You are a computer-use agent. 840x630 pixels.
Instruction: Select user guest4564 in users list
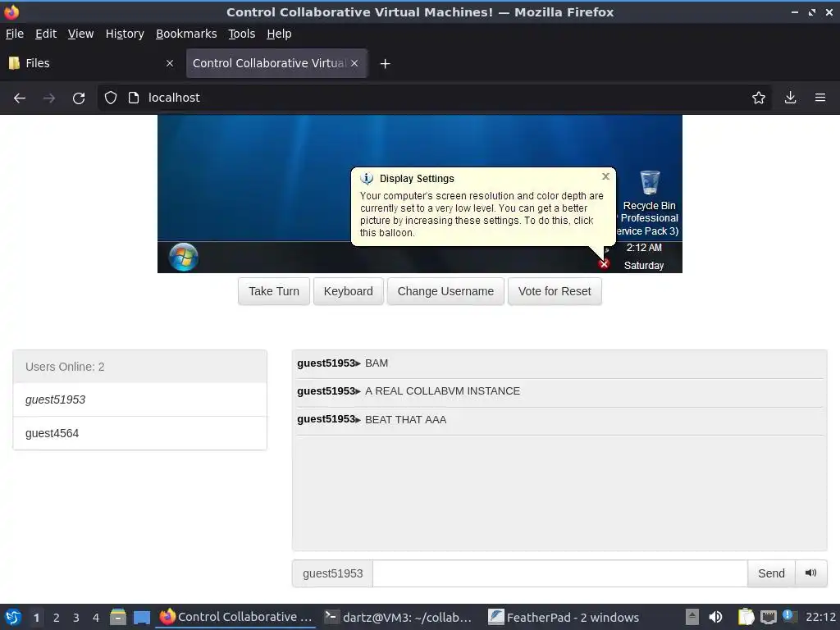139,433
